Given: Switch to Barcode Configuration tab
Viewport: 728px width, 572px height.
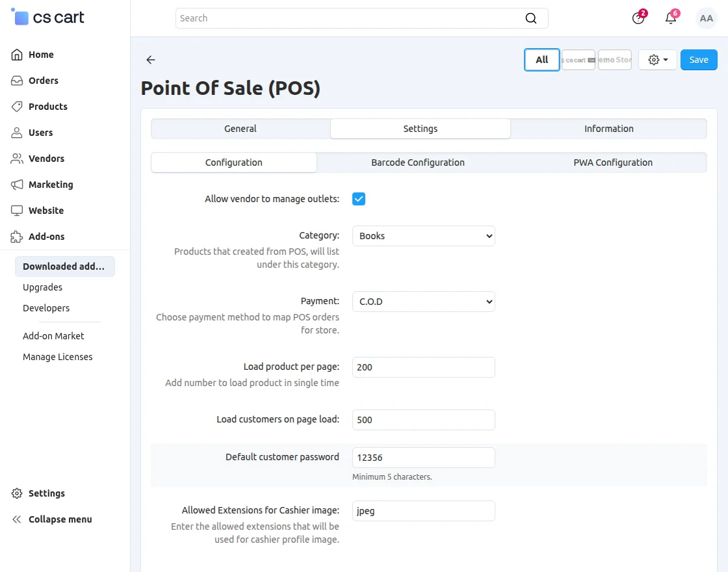Looking at the screenshot, I should (418, 162).
